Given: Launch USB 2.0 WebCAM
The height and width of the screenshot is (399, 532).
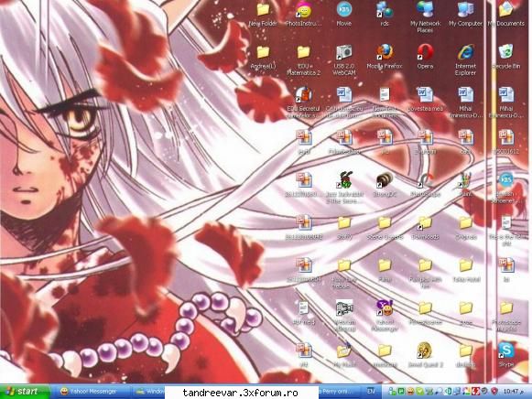Looking at the screenshot, I should [x=344, y=60].
